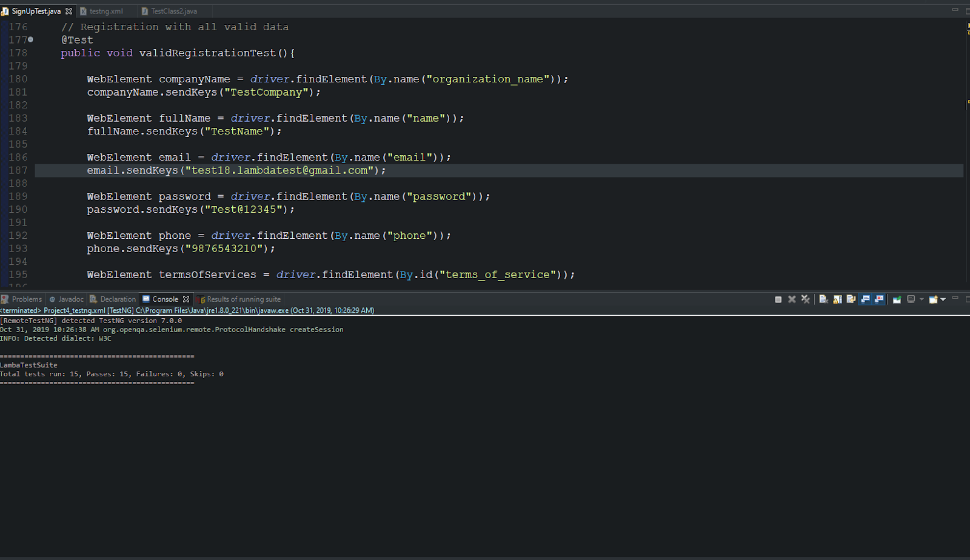Viewport: 970px width, 560px height.
Task: Click the Terminate console button
Action: tap(778, 299)
